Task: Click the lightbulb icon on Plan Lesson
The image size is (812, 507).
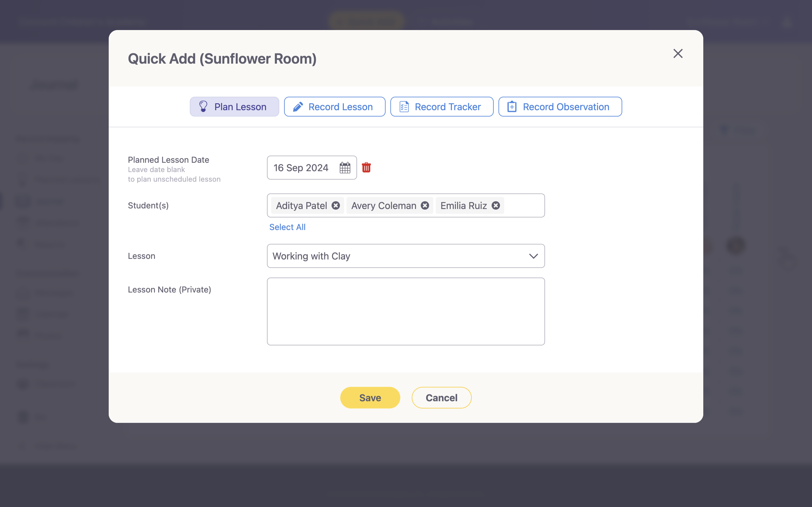Action: pos(203,107)
